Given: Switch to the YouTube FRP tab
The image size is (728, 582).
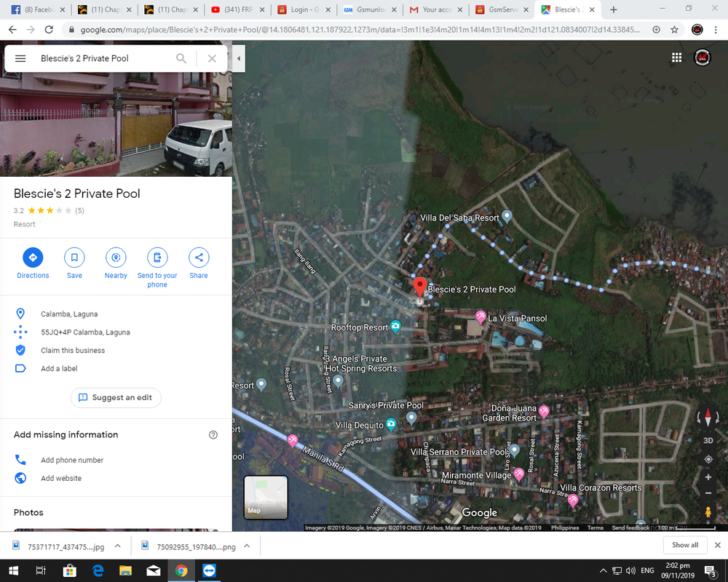Looking at the screenshot, I should coord(238,9).
